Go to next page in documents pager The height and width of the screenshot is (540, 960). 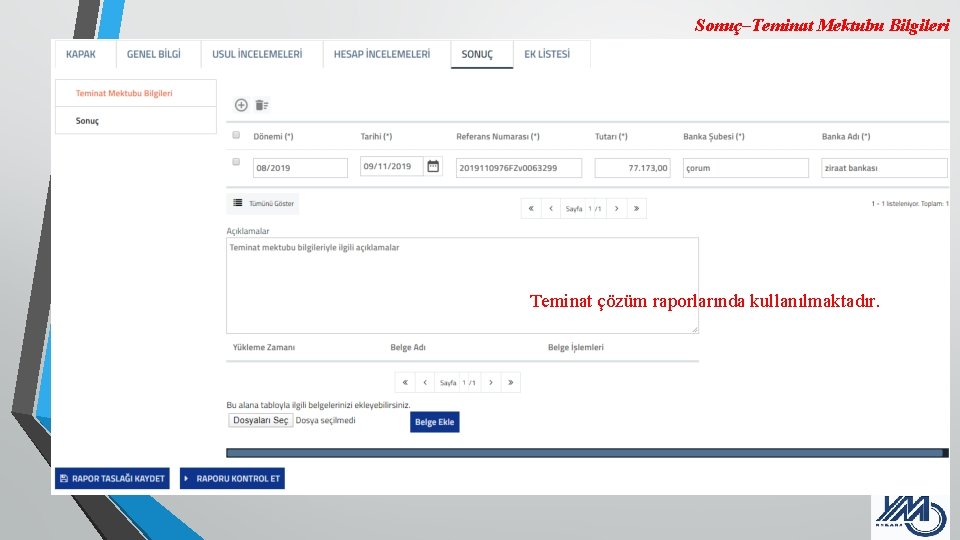tap(490, 383)
